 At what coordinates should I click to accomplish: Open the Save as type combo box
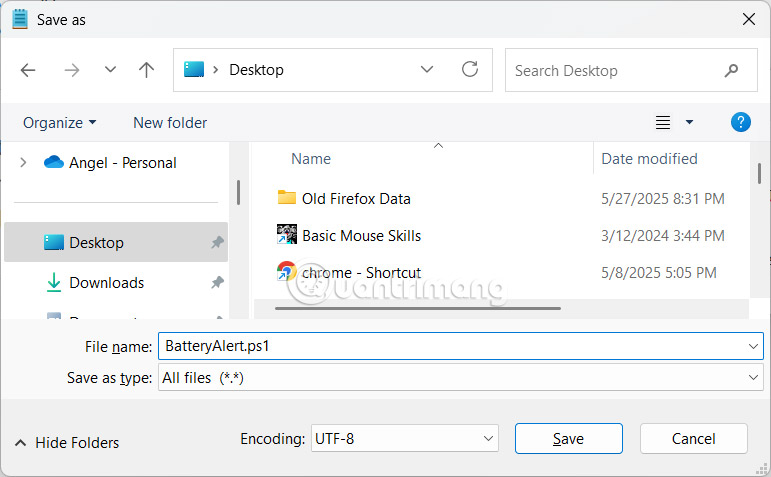tap(461, 378)
